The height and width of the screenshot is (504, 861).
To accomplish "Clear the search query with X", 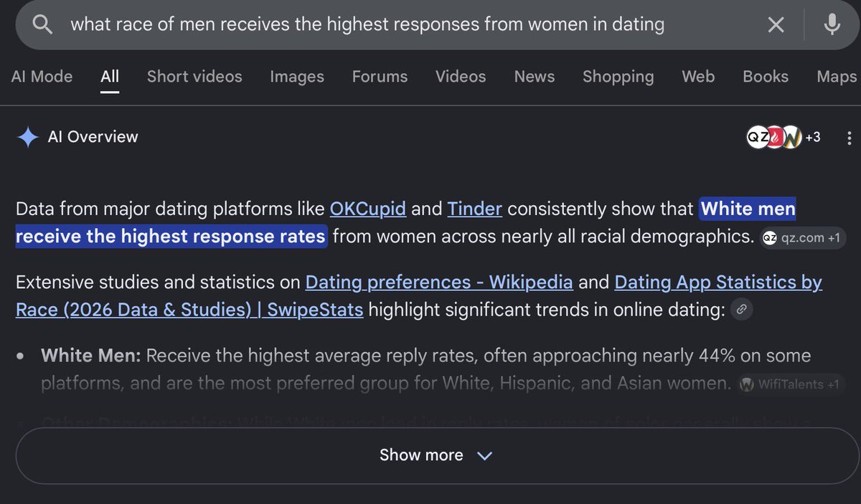I will [776, 25].
